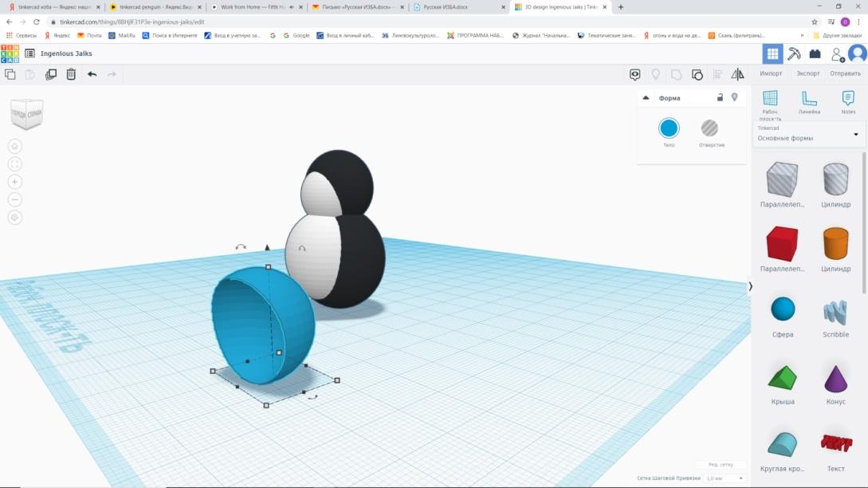Toggle the notes visibility icon in toolbar

click(635, 74)
